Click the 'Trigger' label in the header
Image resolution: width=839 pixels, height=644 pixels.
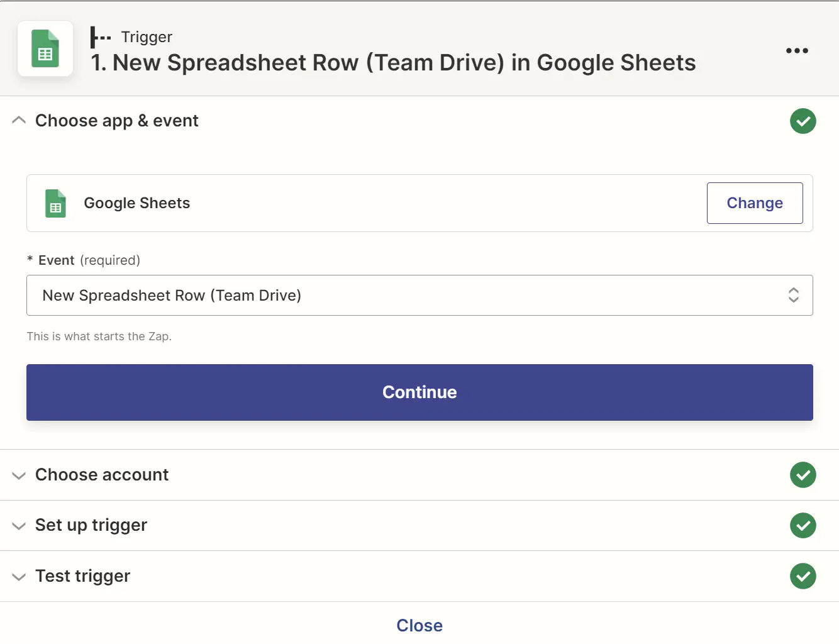click(147, 37)
